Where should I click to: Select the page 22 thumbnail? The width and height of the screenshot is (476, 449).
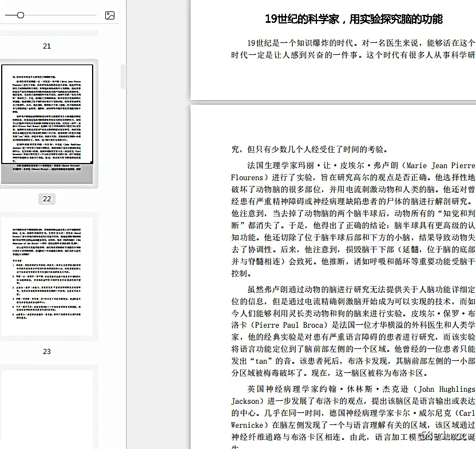click(47, 124)
